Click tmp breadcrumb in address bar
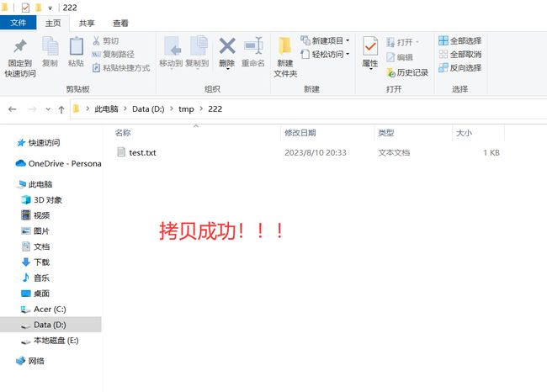This screenshot has height=392, width=547. [186, 109]
